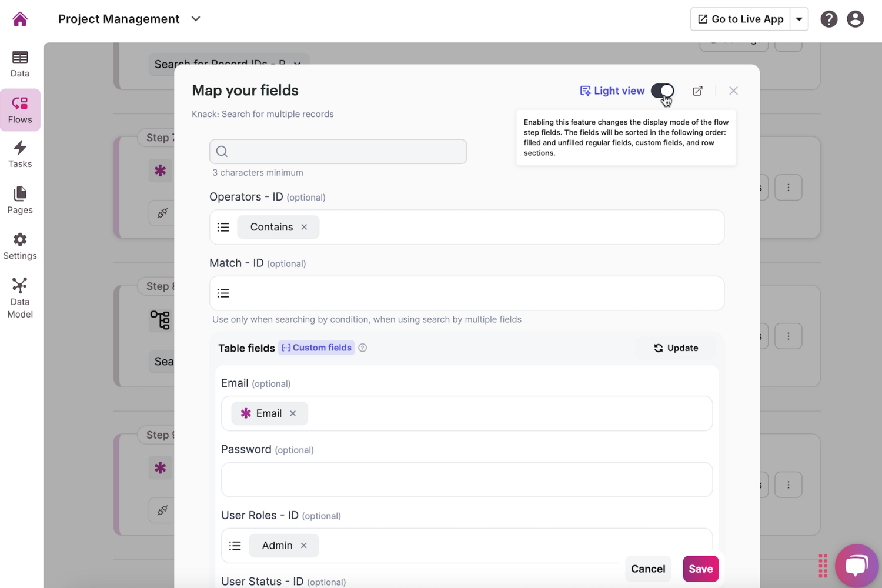Open the Match - ID list selector
This screenshot has height=588, width=882.
pos(223,293)
